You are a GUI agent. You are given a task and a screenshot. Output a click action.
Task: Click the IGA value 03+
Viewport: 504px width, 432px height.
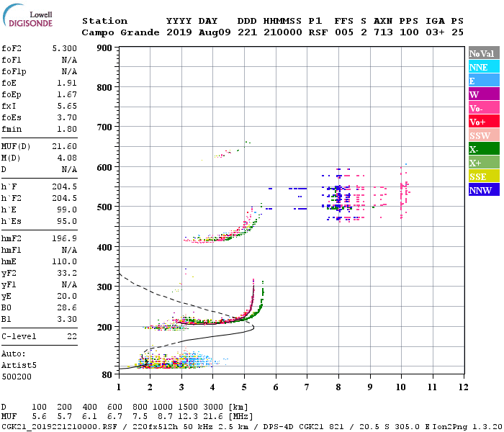click(x=436, y=32)
